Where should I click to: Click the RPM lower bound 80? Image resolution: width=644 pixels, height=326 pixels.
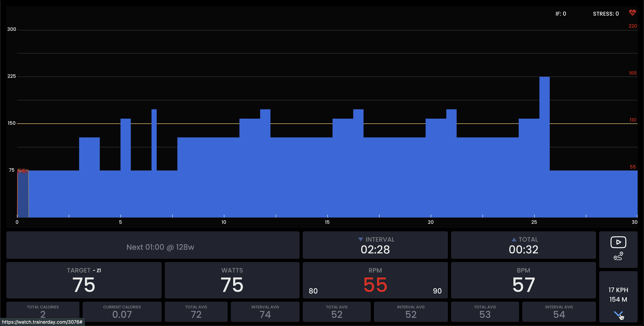313,291
